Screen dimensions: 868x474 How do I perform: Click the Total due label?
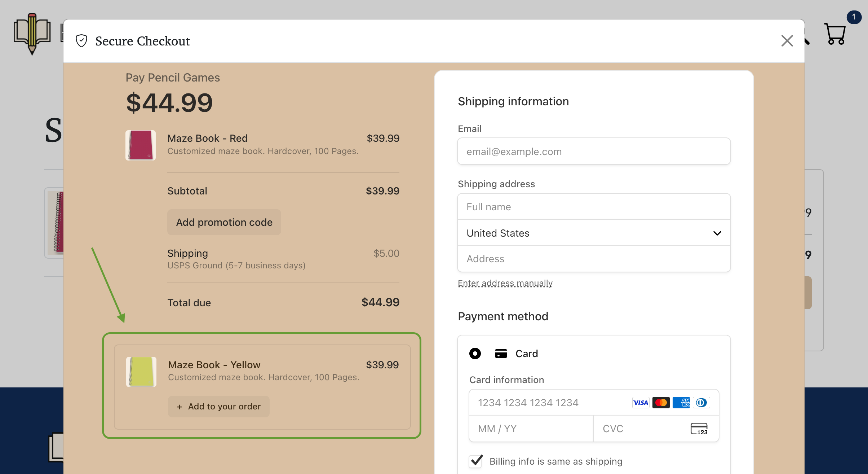pos(189,303)
